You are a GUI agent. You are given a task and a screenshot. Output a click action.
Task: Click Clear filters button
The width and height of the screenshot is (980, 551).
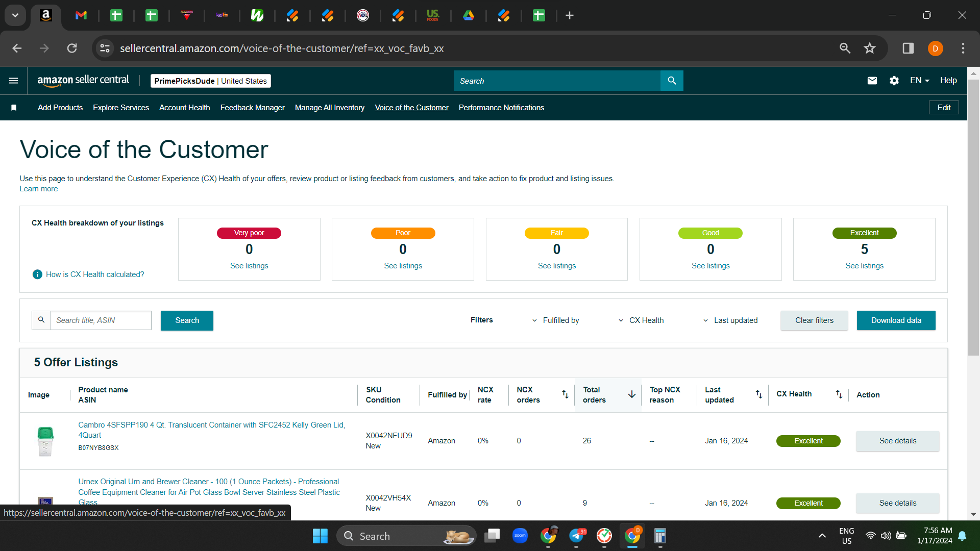tap(815, 320)
